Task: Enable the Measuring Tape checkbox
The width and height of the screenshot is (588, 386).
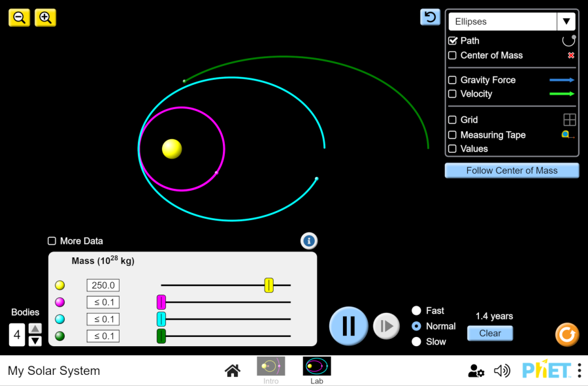Action: pos(453,135)
